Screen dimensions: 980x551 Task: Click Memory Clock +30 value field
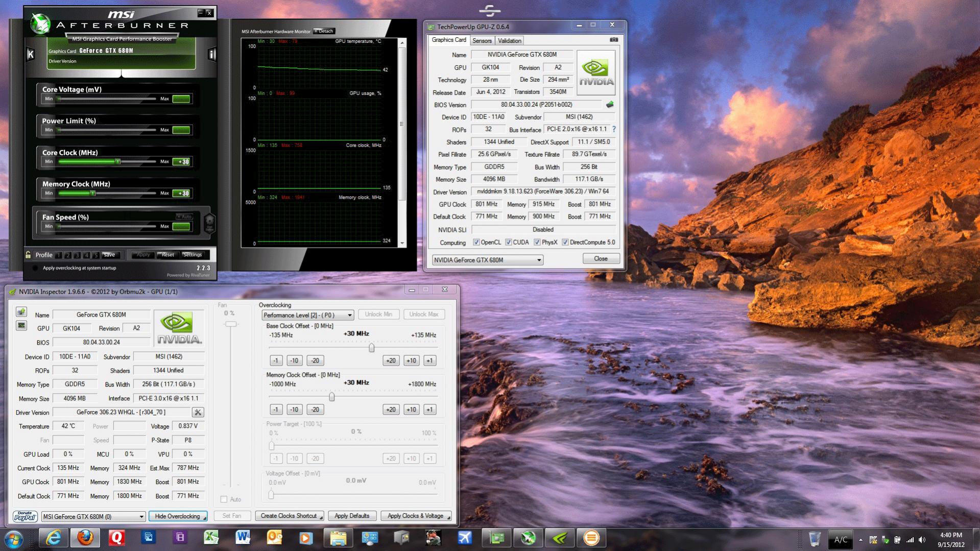(181, 194)
